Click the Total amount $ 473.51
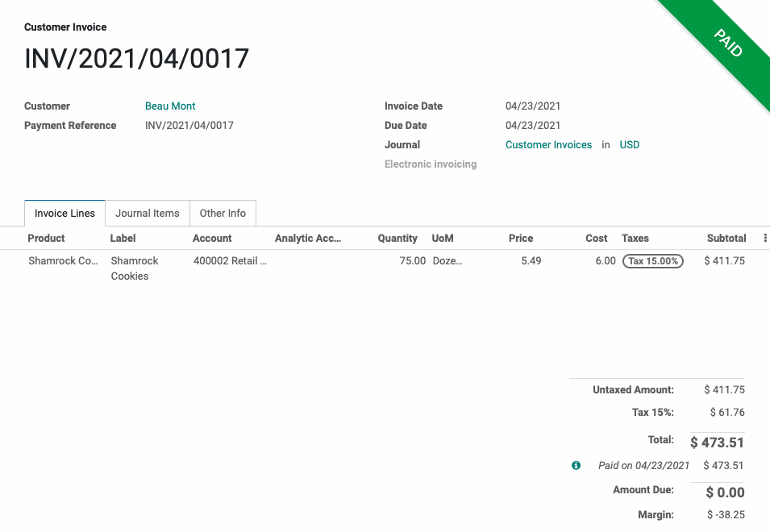Screen dimensions: 770x532 tap(717, 443)
